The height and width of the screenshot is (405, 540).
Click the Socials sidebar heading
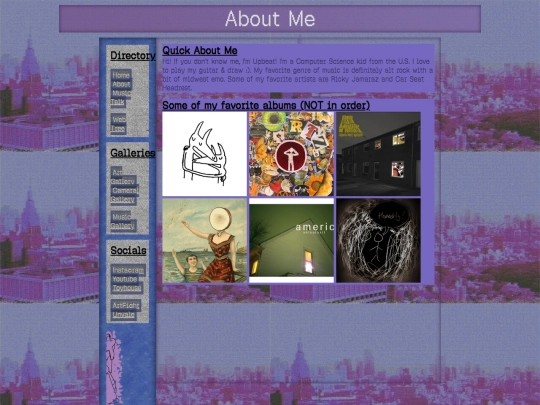(128, 250)
